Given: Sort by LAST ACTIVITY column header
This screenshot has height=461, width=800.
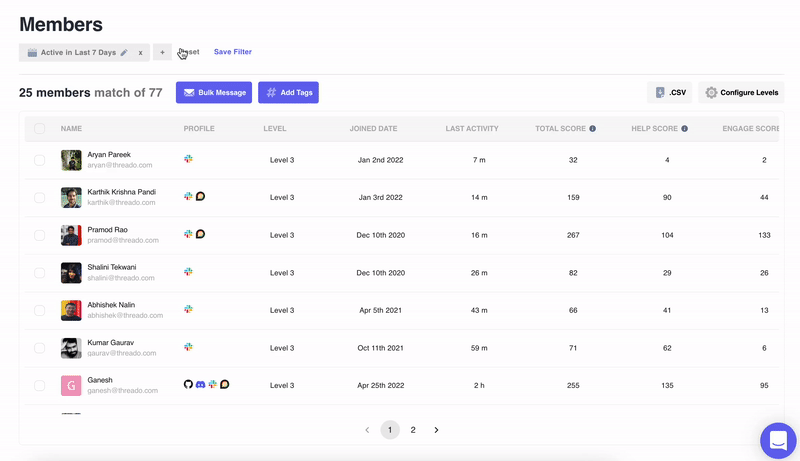Looking at the screenshot, I should pos(472,129).
